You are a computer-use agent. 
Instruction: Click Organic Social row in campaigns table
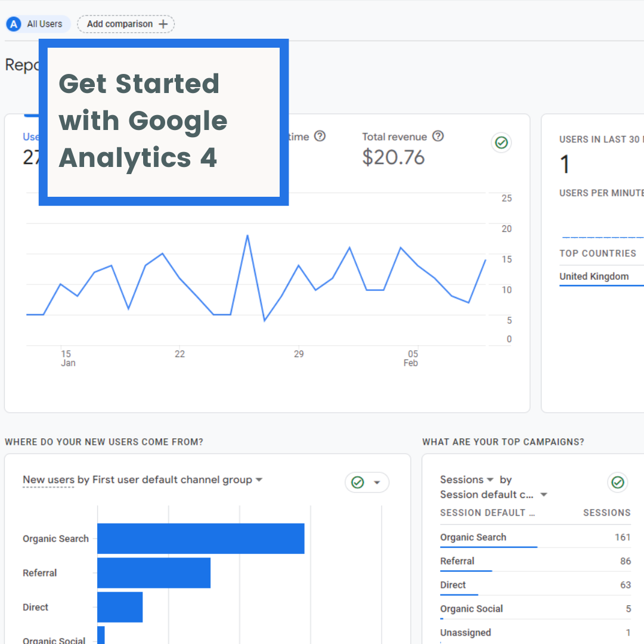(x=535, y=609)
